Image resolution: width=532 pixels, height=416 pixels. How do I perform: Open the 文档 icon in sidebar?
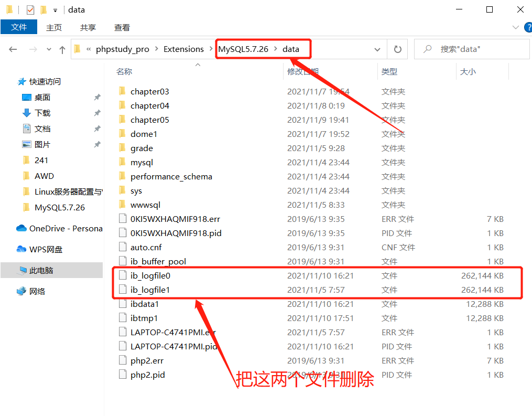pos(26,129)
